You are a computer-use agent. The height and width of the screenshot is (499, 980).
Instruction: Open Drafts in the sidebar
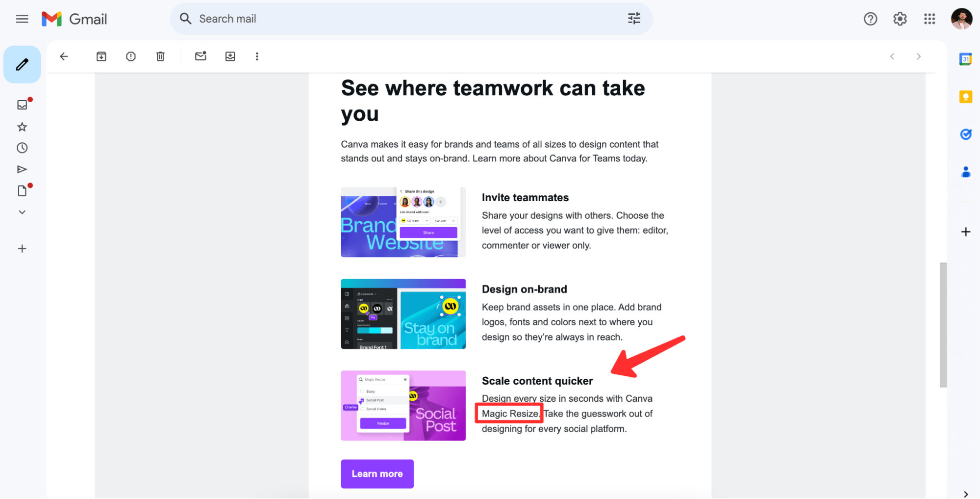click(23, 190)
